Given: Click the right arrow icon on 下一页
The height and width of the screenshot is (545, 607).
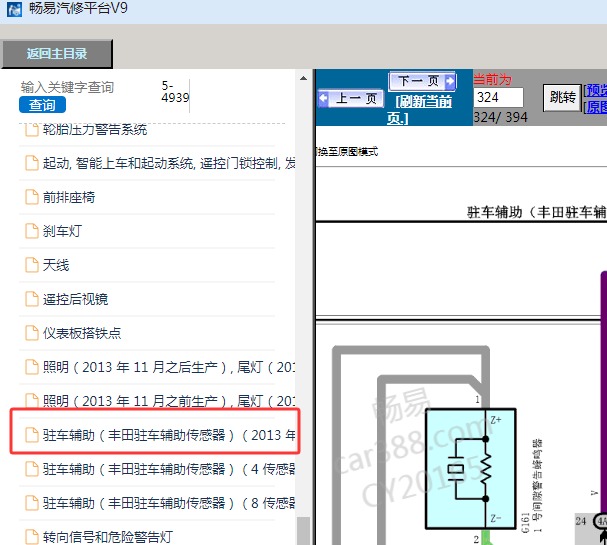Looking at the screenshot, I should tap(450, 81).
